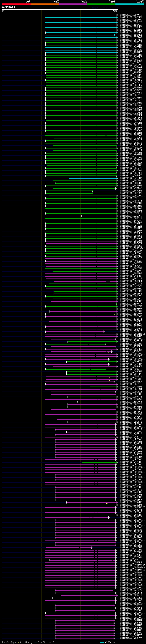Image resolution: width=146 pixels, height=644 pixels.
Task: Click the UniRef100_A9TJT2 label
Action: pyautogui.click(x=131, y=199)
